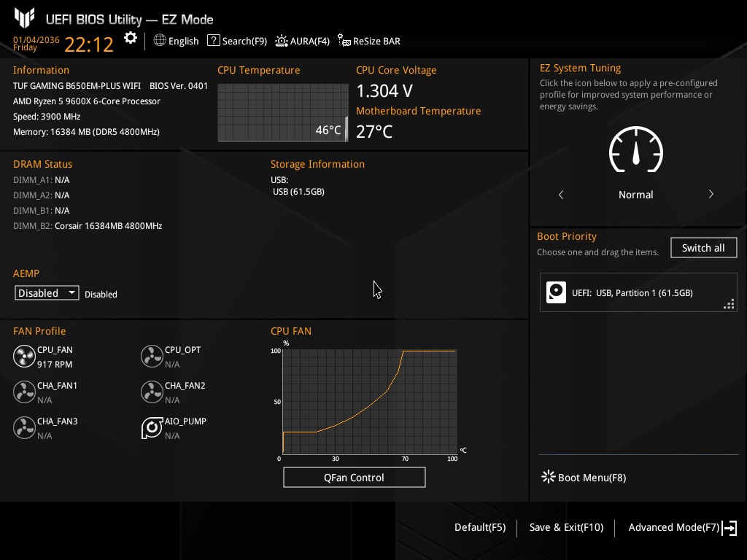
Task: Click AMD Ryzen 5 9600X processor line
Action: [x=87, y=101]
